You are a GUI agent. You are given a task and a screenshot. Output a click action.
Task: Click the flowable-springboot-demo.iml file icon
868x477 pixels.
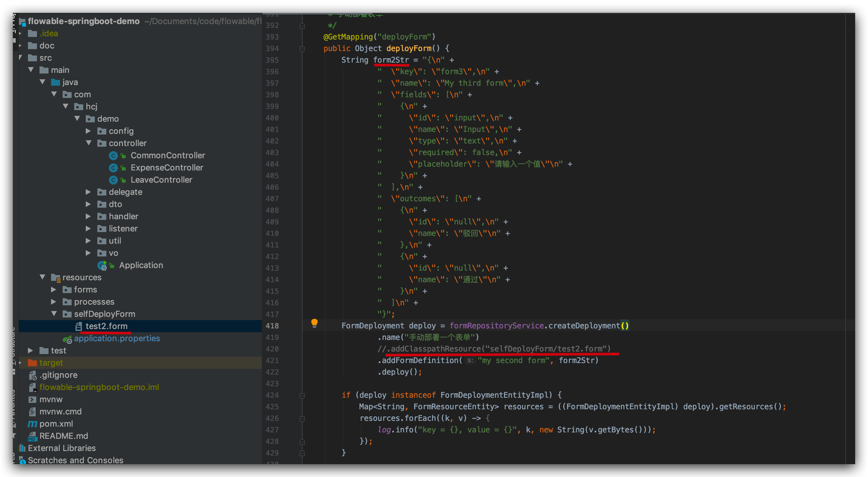coord(32,387)
